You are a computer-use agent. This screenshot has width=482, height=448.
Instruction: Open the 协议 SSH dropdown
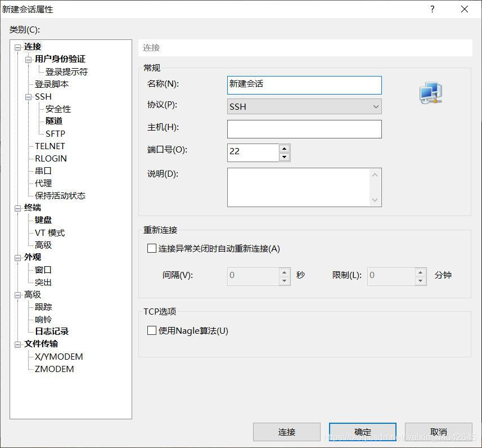click(304, 106)
